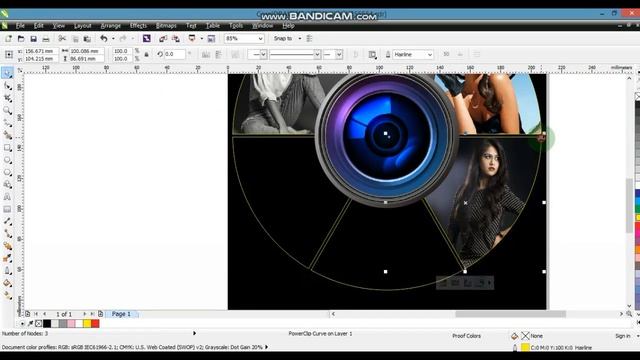This screenshot has width=640, height=360.
Task: Save the document with the floppy icon
Action: point(33,38)
